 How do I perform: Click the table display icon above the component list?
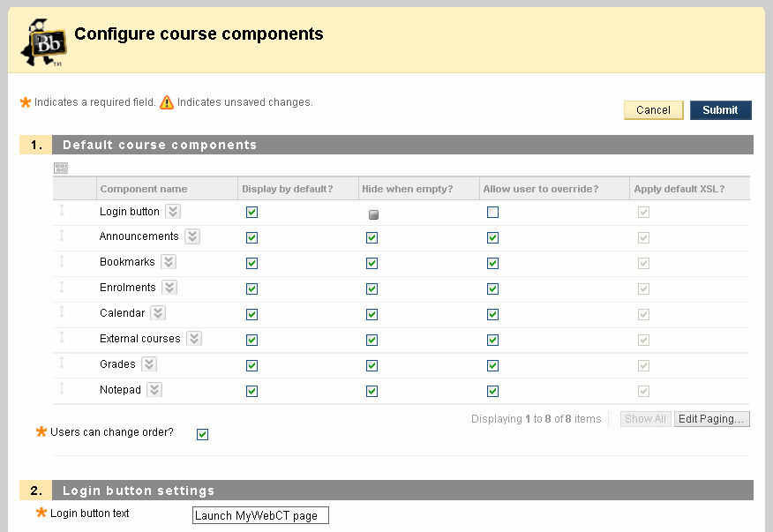pos(61,168)
